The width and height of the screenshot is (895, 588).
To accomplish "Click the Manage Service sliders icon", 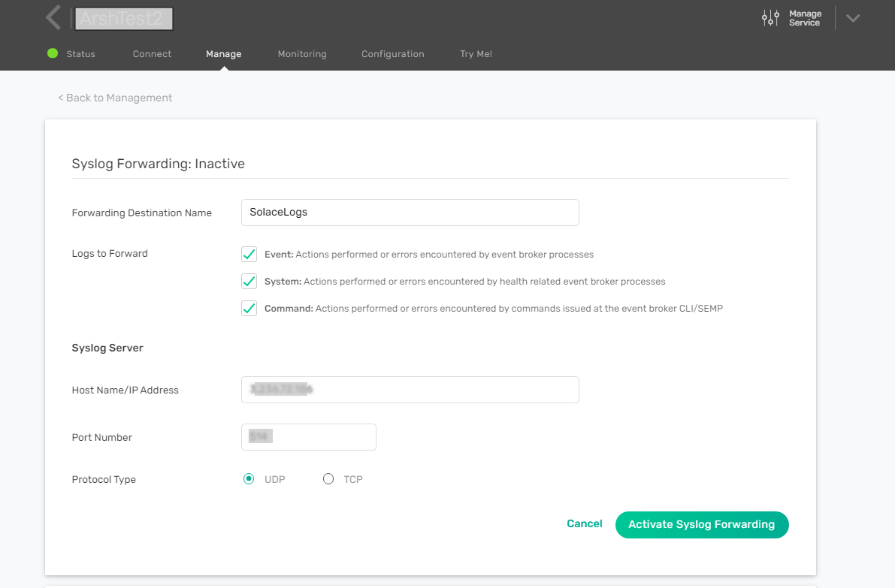I will tap(770, 19).
